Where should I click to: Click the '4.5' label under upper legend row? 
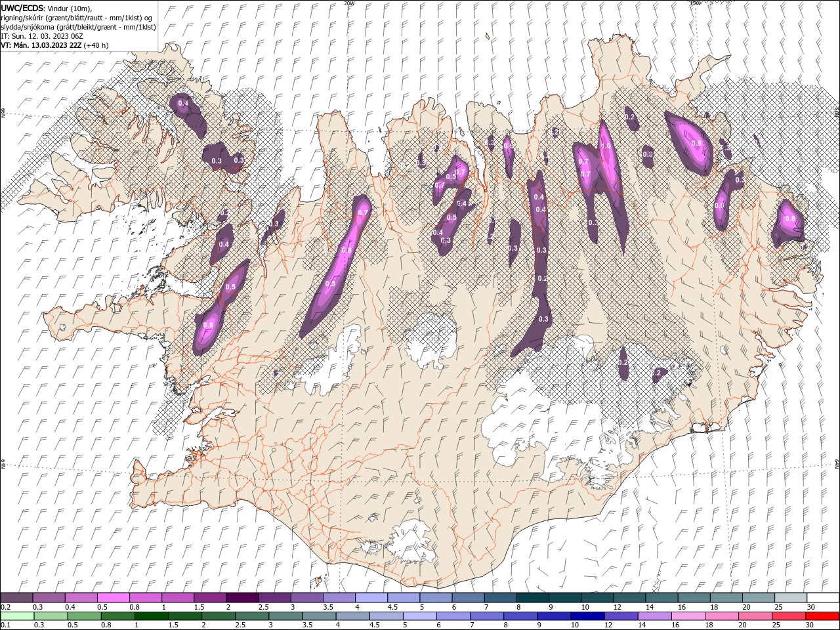click(x=392, y=607)
